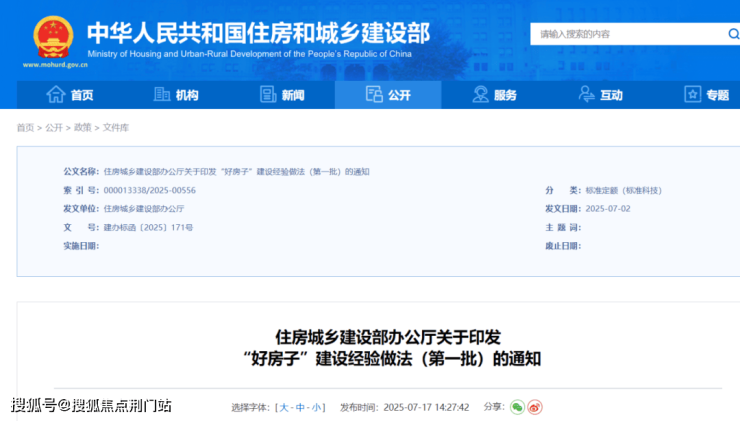This screenshot has height=421, width=740.
Task: Go to 文件库 in the breadcrumb
Action: [116, 127]
